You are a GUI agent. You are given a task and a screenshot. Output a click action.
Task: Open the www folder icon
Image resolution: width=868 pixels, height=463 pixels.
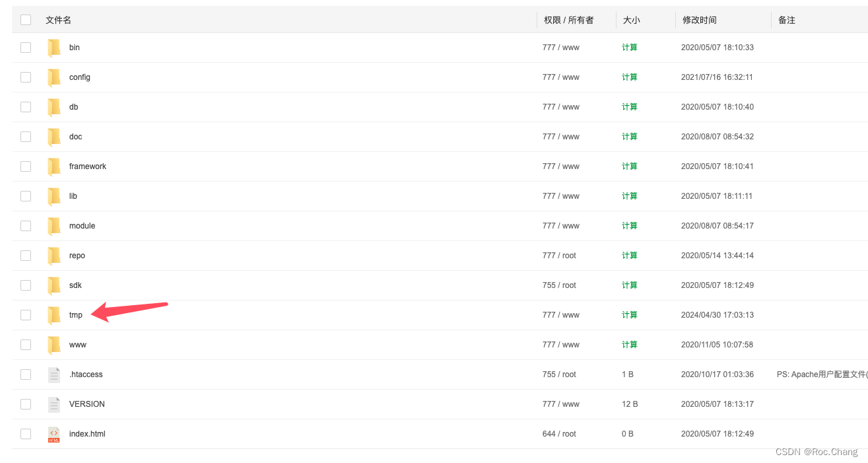[x=54, y=345]
